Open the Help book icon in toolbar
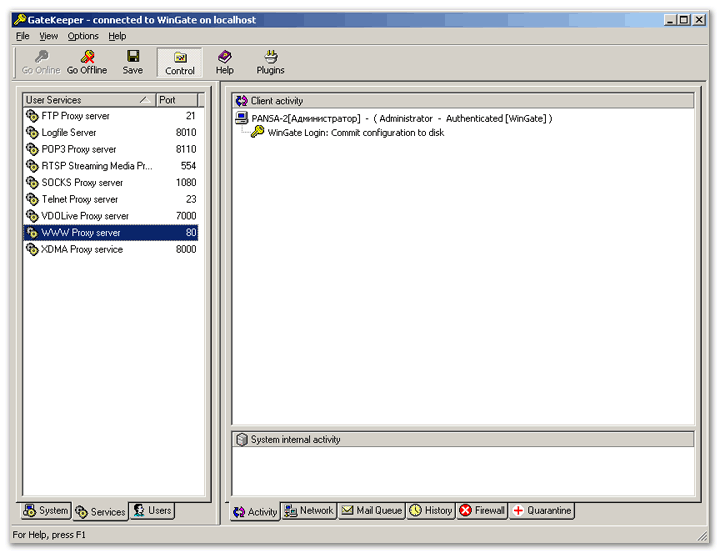This screenshot has height=553, width=720. pyautogui.click(x=225, y=56)
